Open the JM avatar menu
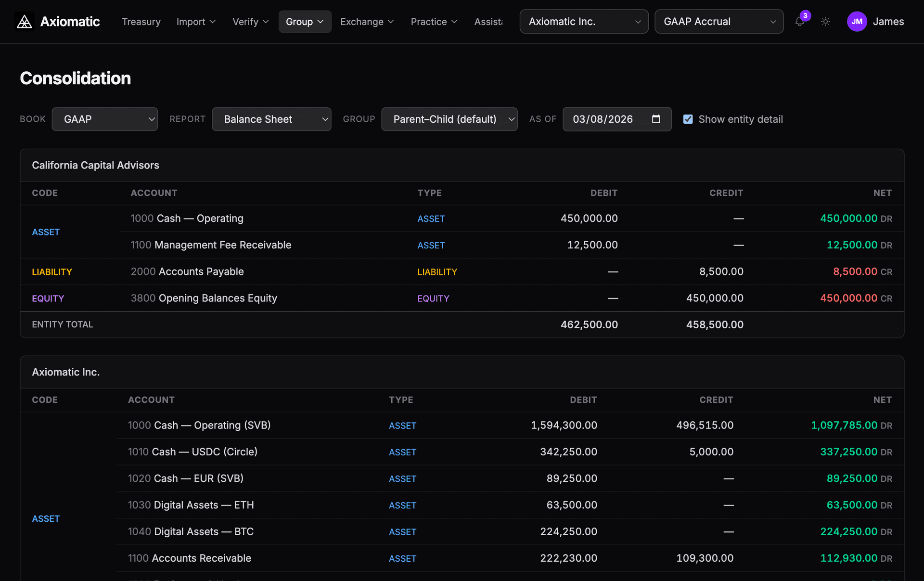This screenshot has width=924, height=581. 857,21
